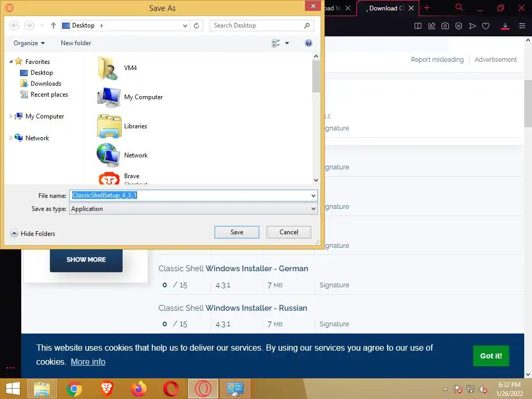Collapse pane with Hide Folders

[33, 233]
